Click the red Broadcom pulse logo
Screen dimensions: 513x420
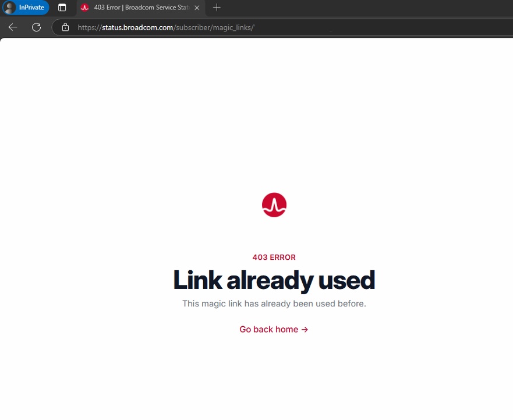pyautogui.click(x=274, y=205)
